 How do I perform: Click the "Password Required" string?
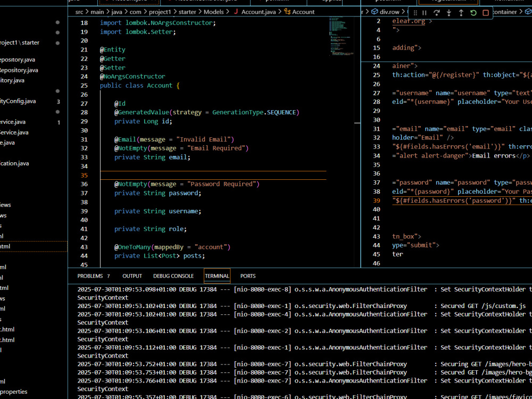click(x=221, y=184)
